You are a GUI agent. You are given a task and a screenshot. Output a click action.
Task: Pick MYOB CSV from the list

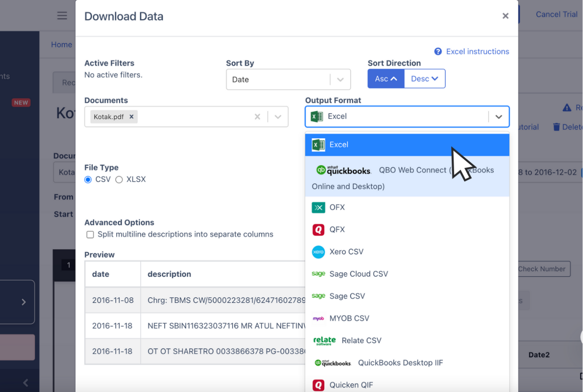[x=407, y=319]
